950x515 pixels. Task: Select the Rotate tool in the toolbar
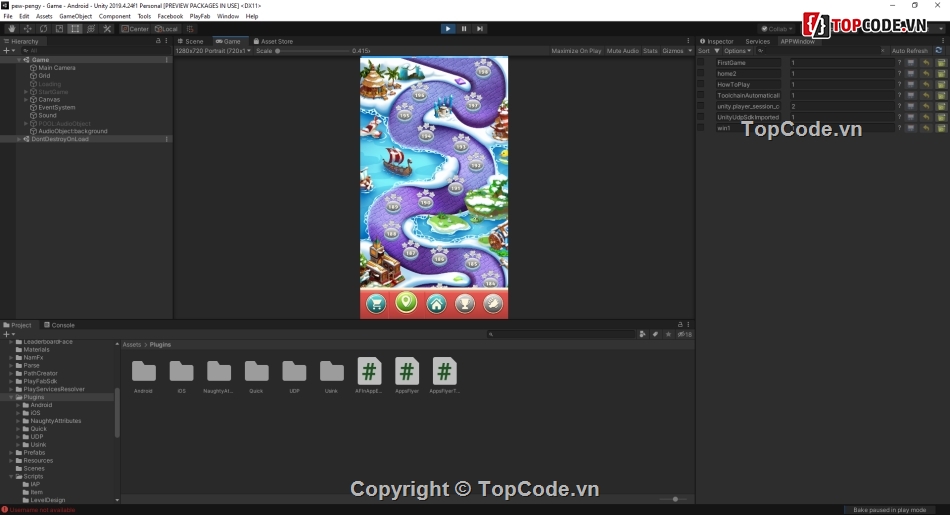pos(43,28)
